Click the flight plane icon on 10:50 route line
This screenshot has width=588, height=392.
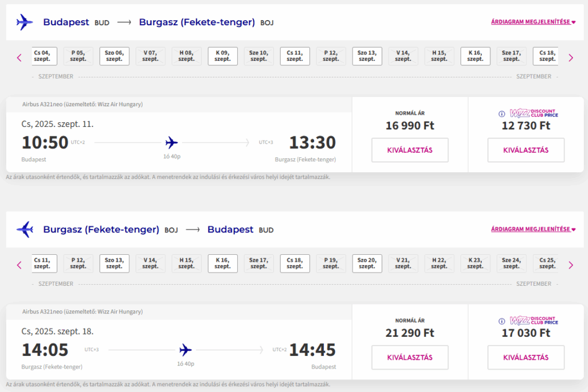click(x=172, y=142)
